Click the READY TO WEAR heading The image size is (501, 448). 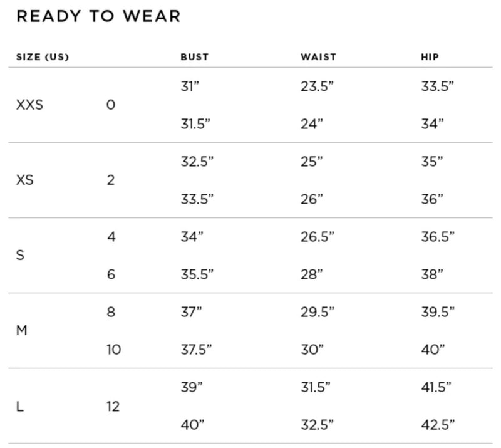[x=98, y=16]
